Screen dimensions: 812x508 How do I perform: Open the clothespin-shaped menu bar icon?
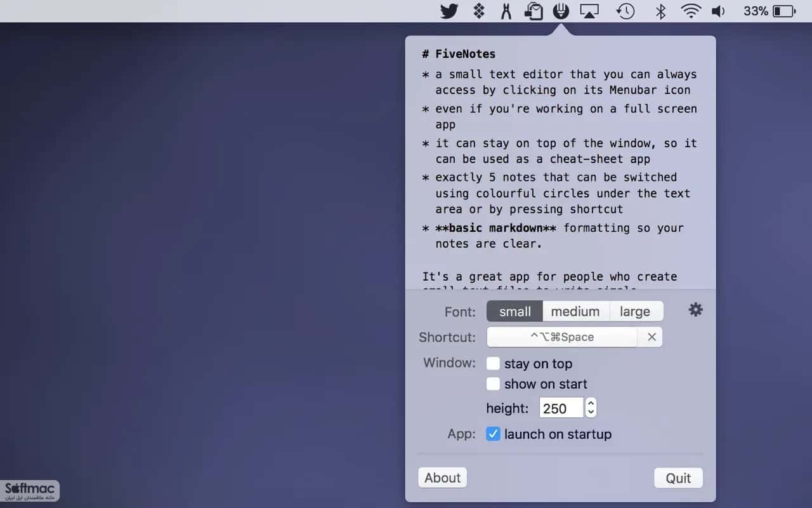tap(506, 11)
